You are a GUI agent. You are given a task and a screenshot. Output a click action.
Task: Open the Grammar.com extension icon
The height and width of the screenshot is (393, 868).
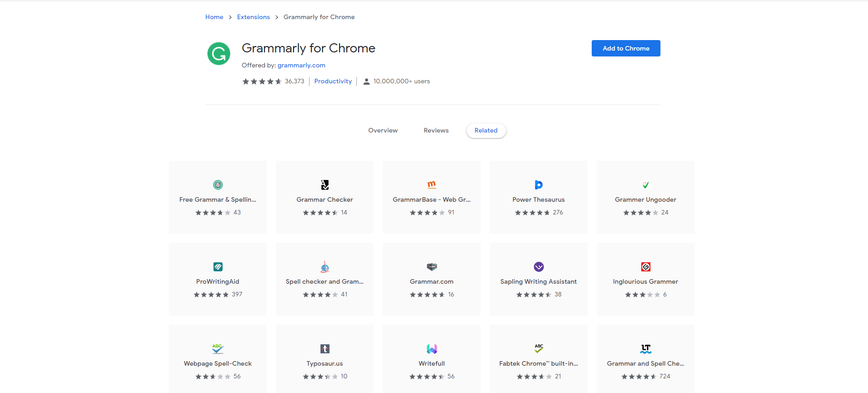pyautogui.click(x=432, y=267)
